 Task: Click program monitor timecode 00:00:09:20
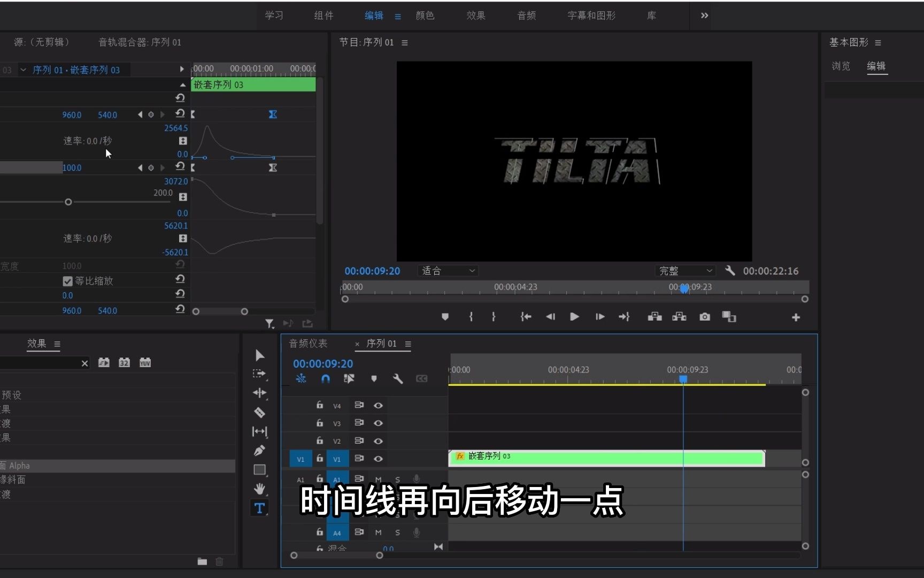point(372,271)
